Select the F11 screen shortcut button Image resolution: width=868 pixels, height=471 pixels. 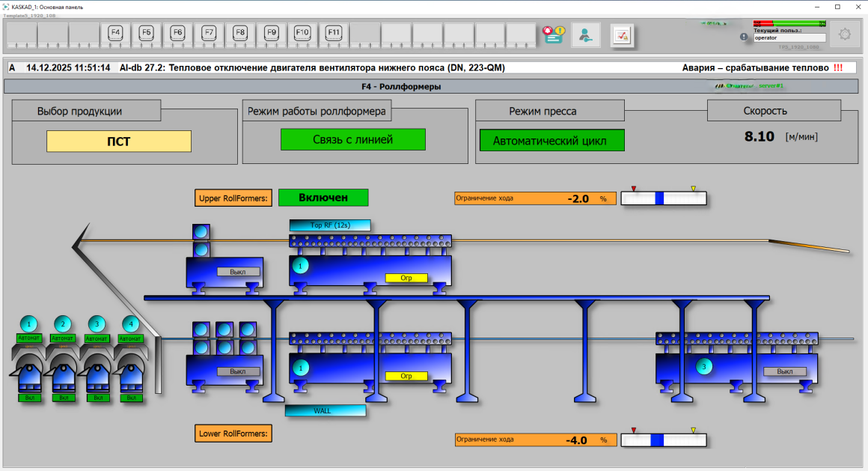334,34
